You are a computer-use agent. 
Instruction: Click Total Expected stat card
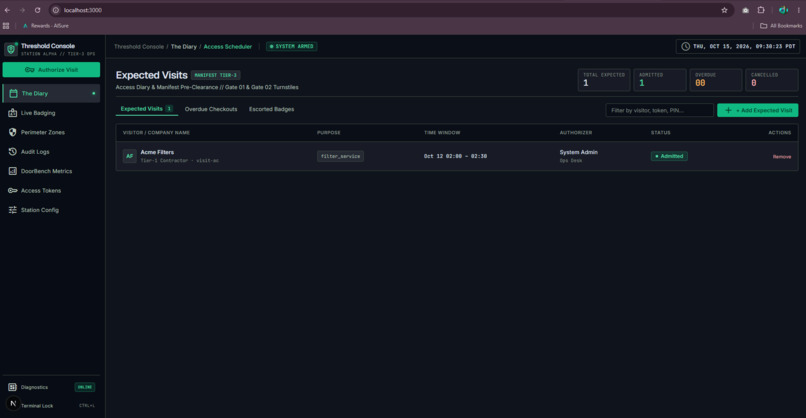pos(603,80)
